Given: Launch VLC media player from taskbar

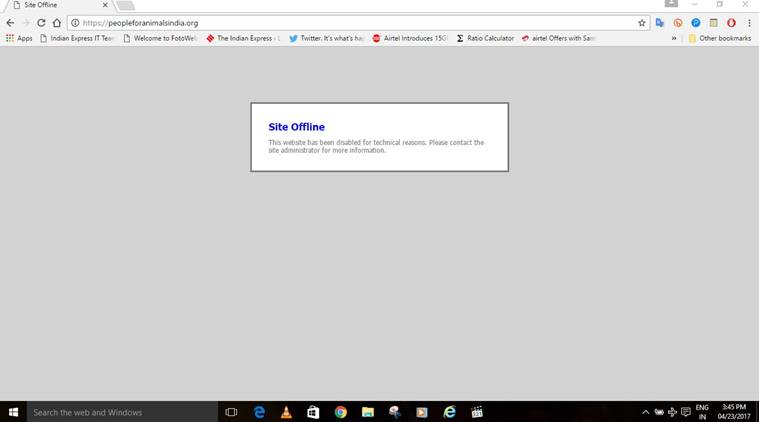Looking at the screenshot, I should (x=286, y=412).
